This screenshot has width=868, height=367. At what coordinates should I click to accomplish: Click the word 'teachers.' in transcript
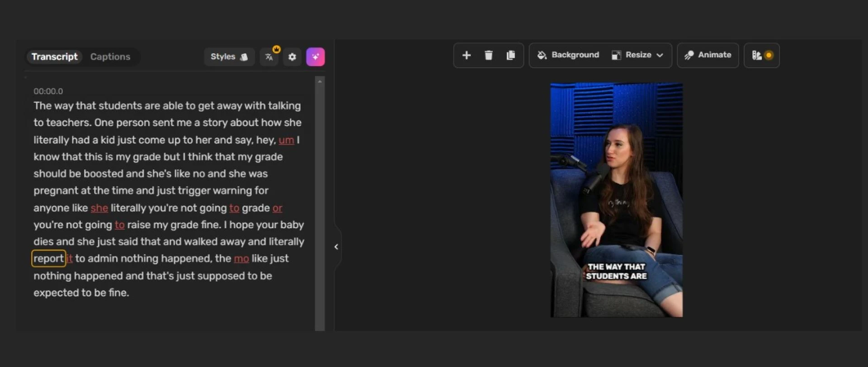(68, 123)
